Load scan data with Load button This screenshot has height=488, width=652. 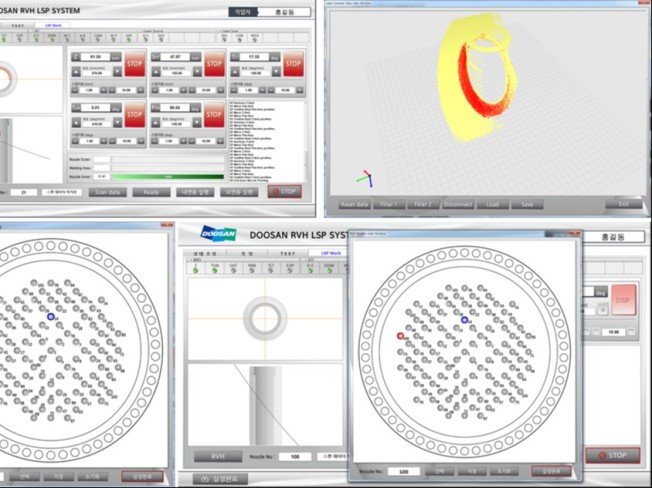click(x=493, y=204)
